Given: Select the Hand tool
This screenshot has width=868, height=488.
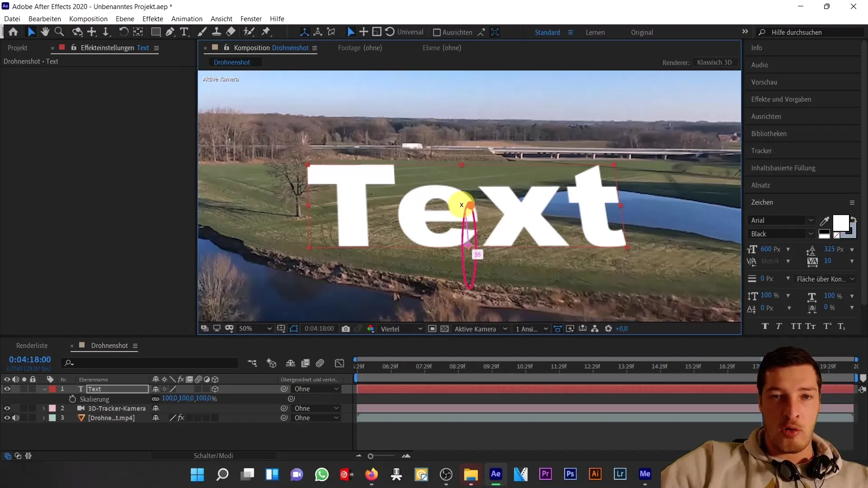Looking at the screenshot, I should click(45, 32).
